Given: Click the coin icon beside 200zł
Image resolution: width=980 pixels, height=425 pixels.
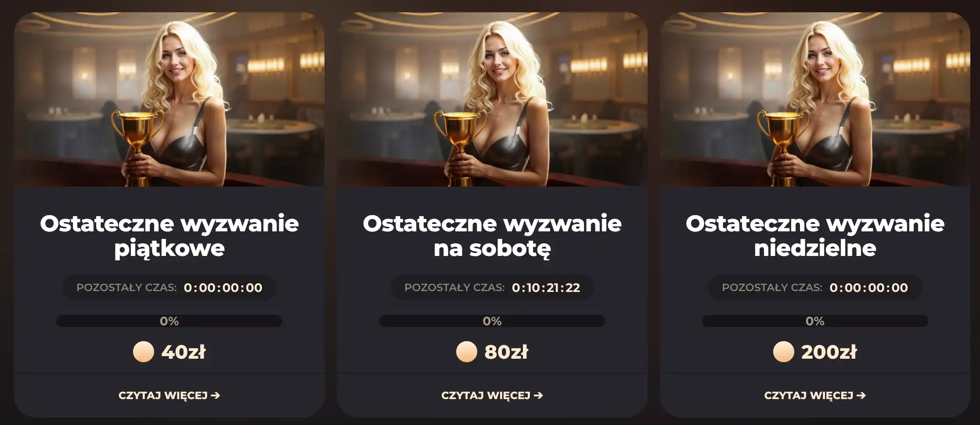Looking at the screenshot, I should click(783, 352).
